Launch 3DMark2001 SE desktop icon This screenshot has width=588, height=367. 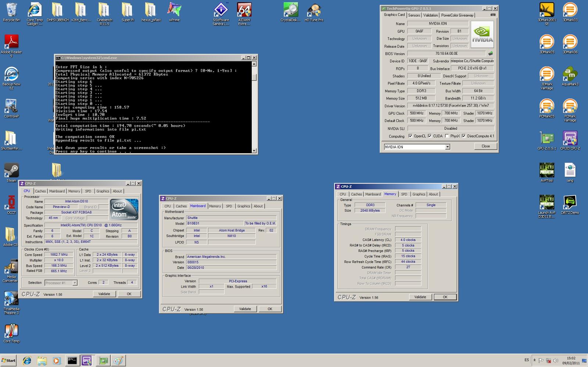click(546, 14)
